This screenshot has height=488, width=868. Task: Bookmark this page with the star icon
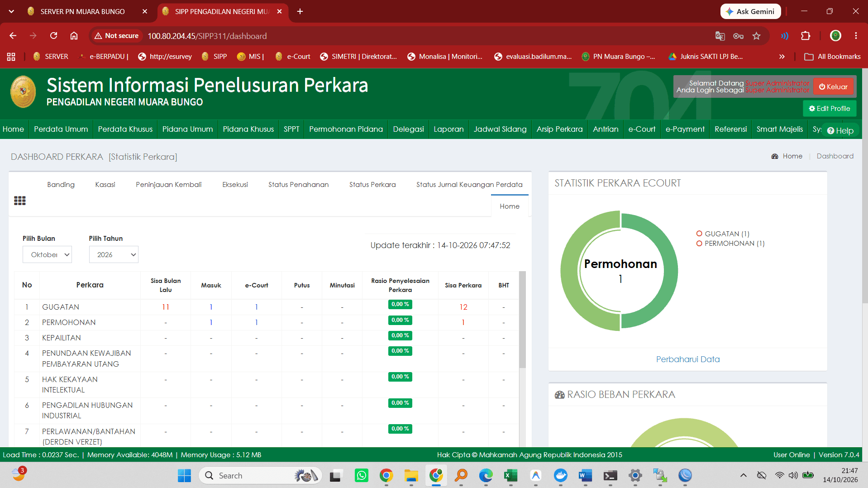(756, 36)
